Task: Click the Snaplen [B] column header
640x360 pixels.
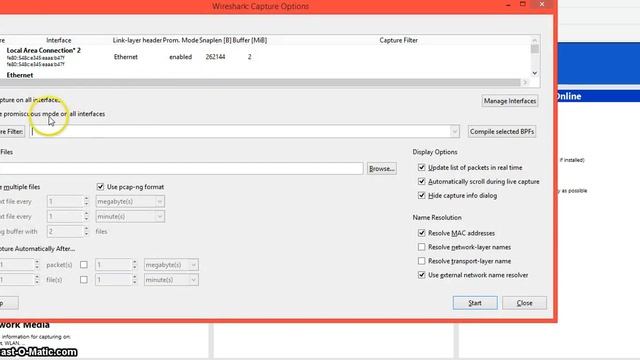Action: click(x=215, y=40)
